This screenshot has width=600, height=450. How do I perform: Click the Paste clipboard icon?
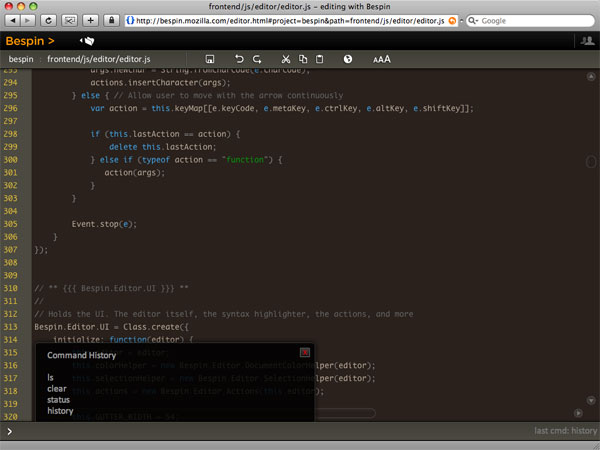pyautogui.click(x=319, y=60)
